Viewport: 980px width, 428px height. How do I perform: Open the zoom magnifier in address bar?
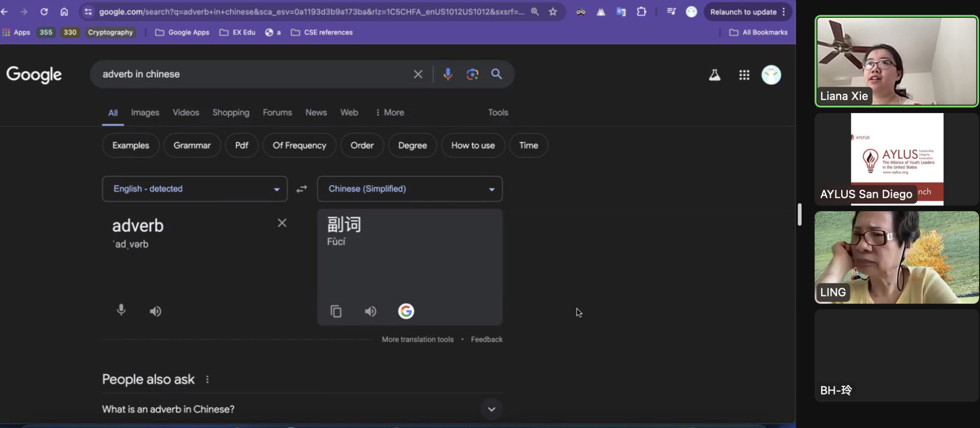pyautogui.click(x=535, y=11)
